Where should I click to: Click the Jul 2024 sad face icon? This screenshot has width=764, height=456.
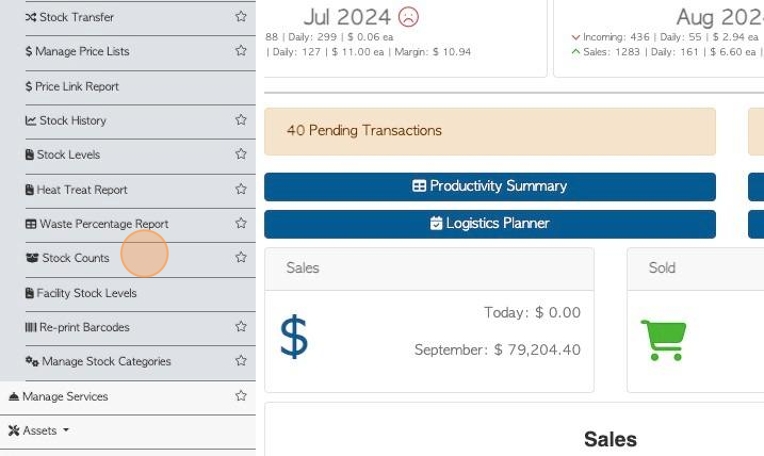[x=408, y=17]
